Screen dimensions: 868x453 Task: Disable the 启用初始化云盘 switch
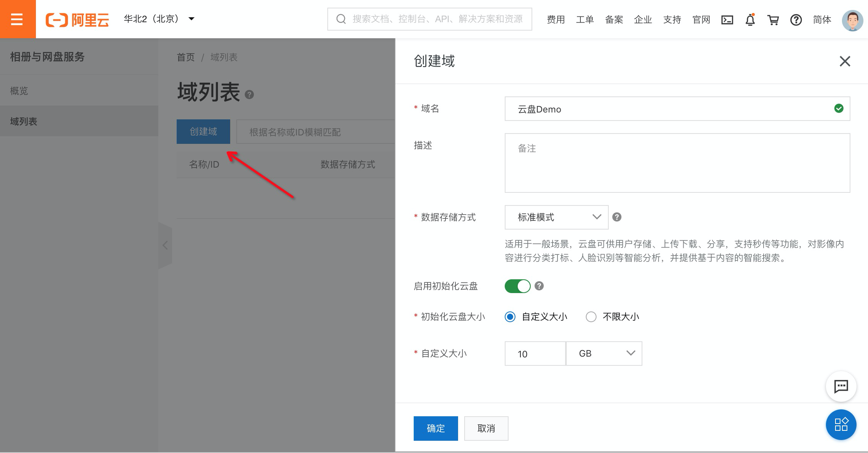(517, 286)
